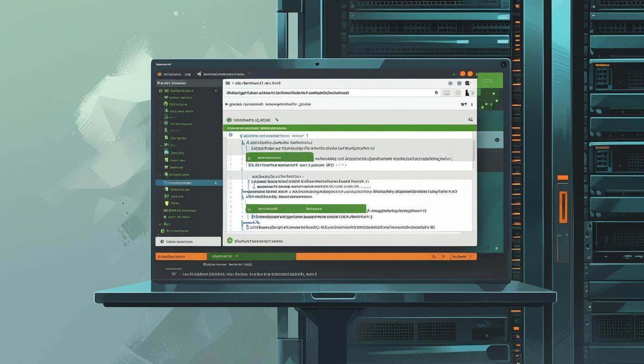Click the green progress segment in the orange bar
The image size is (644, 364).
[252, 256]
